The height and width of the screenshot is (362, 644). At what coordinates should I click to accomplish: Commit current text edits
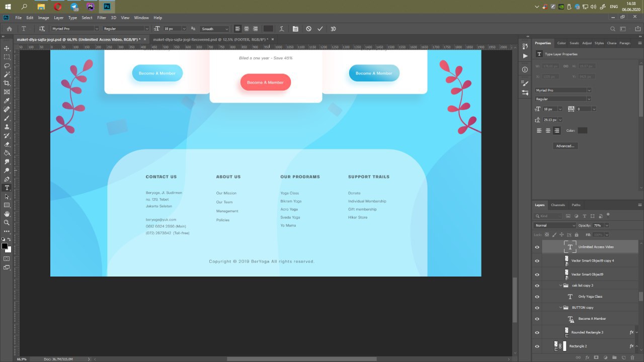(320, 29)
